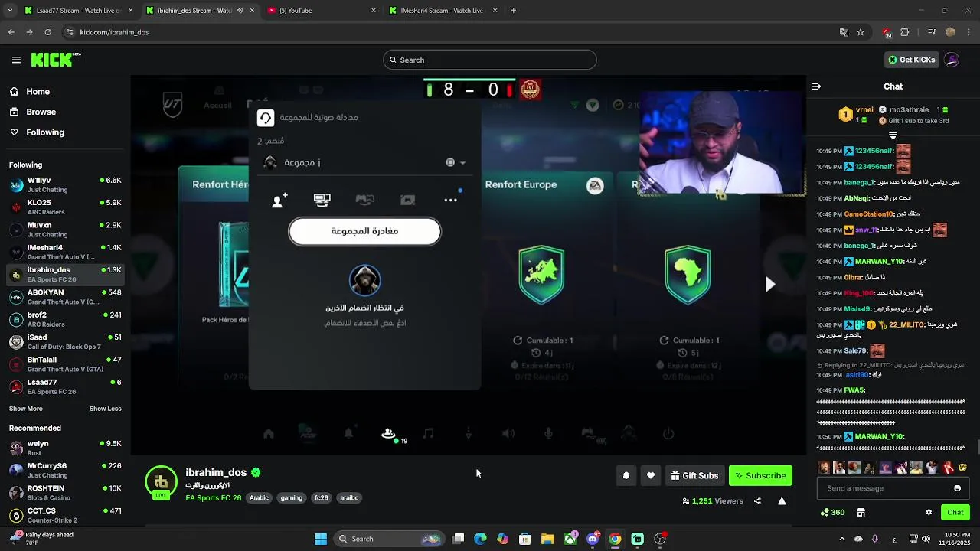Open W1llyv channel in Following list
The height and width of the screenshot is (551, 980).
(x=65, y=184)
